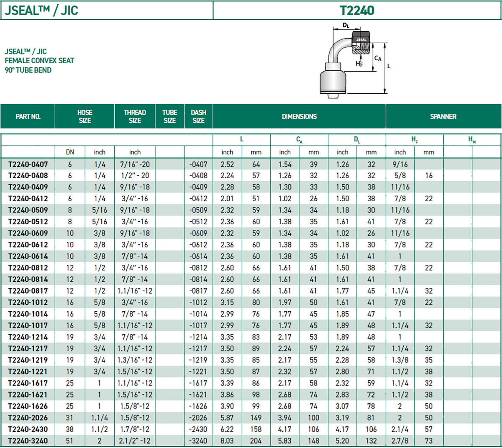Click CA inch value 5.83
Screen dimensions: 502x448
coord(285,440)
